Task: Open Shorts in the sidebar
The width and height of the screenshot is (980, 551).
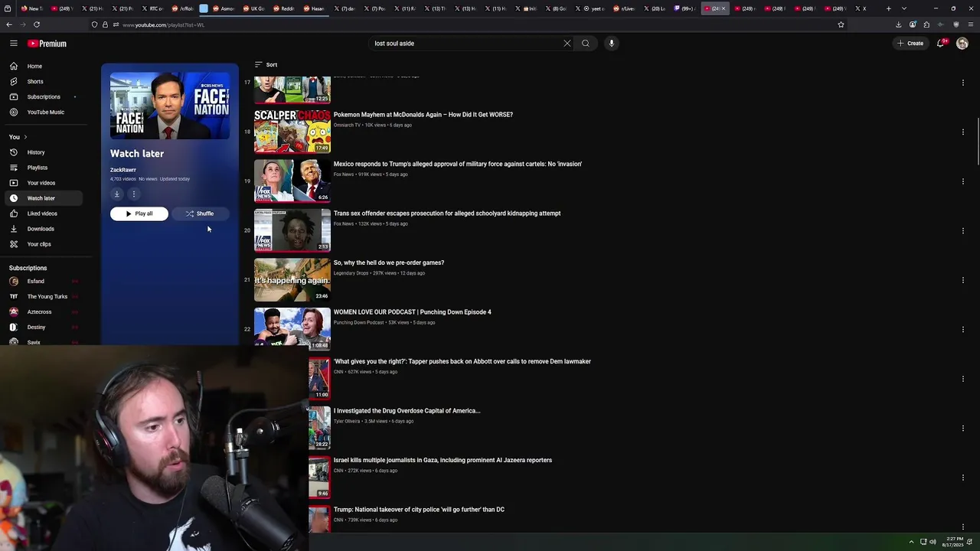Action: click(44, 82)
